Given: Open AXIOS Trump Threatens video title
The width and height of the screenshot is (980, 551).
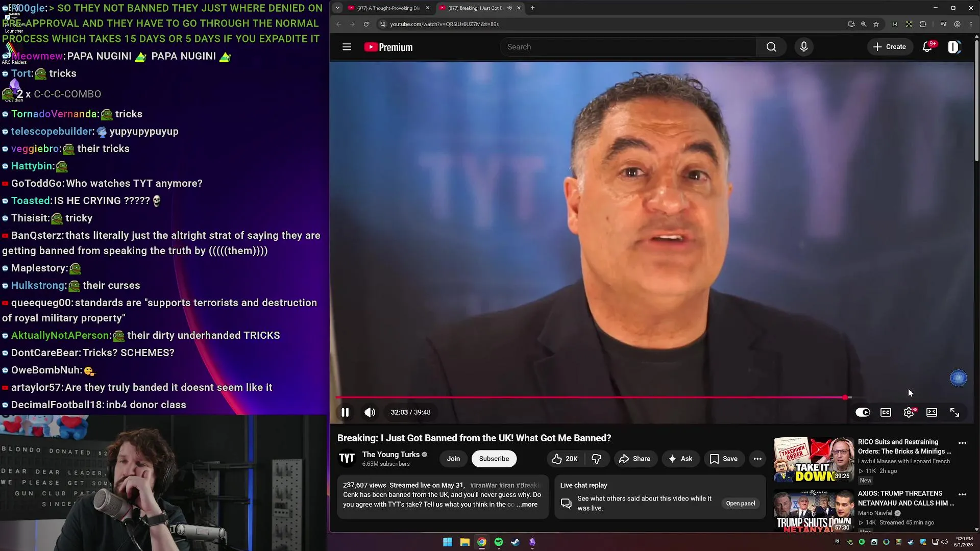Looking at the screenshot, I should coord(905,498).
